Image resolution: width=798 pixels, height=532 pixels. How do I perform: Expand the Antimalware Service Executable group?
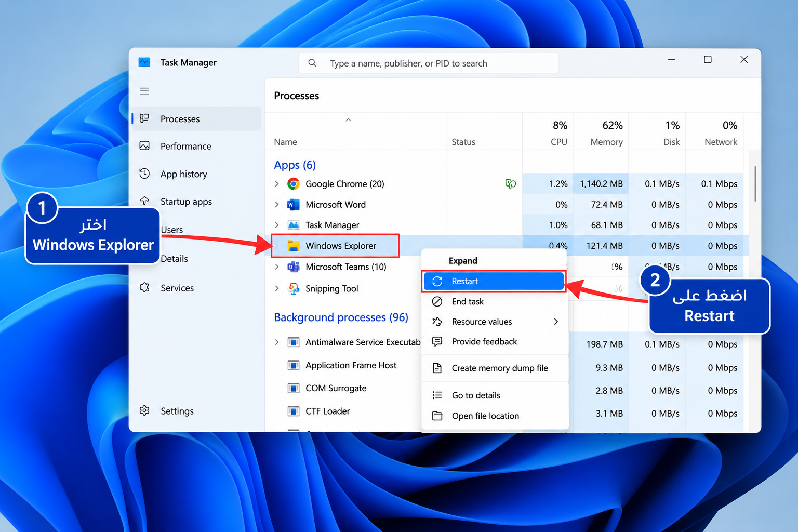[x=277, y=342]
